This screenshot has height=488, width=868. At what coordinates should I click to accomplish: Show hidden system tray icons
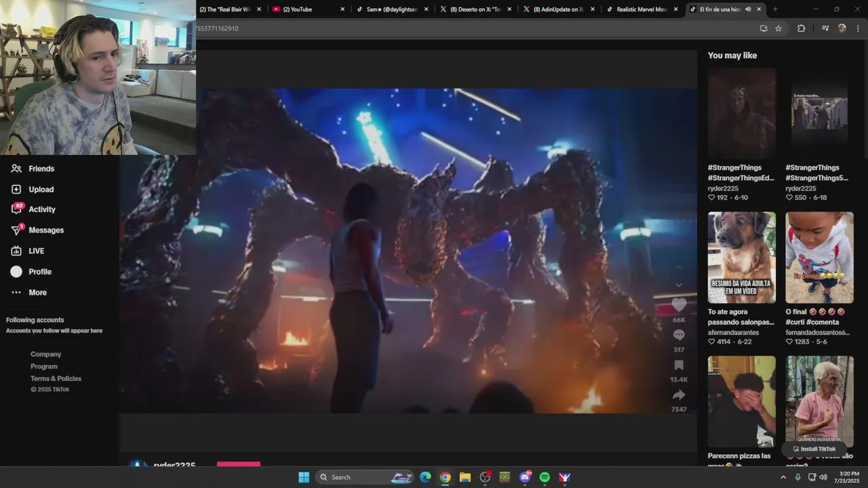pyautogui.click(x=783, y=477)
